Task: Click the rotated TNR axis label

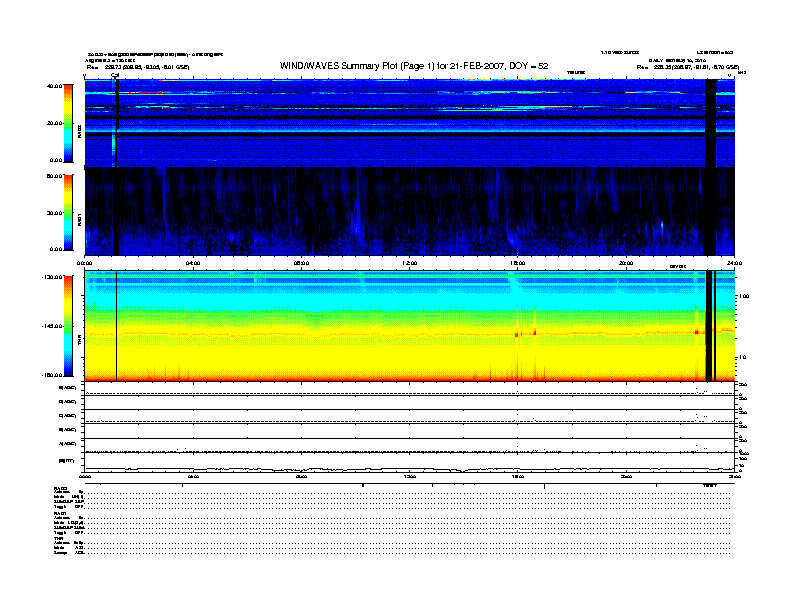Action: (x=79, y=342)
